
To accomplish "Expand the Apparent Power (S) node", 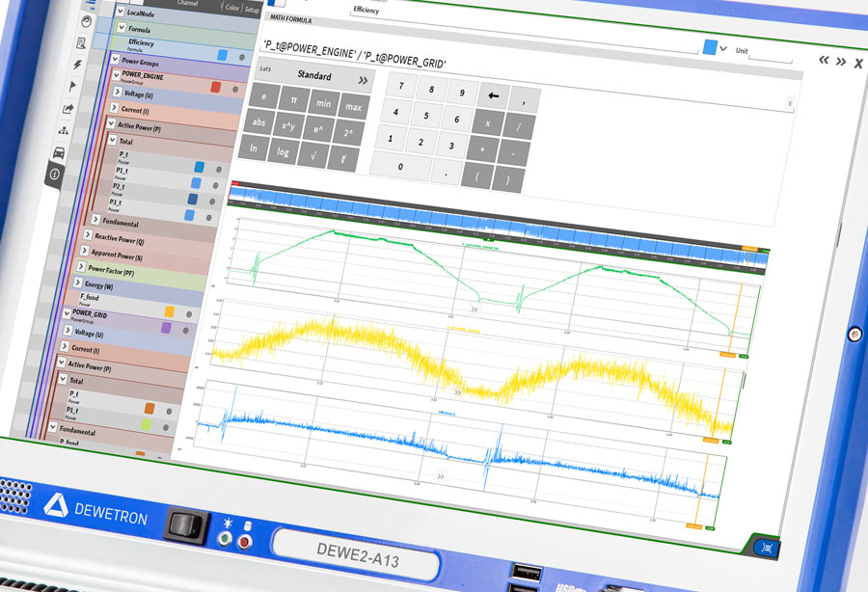I will (84, 251).
